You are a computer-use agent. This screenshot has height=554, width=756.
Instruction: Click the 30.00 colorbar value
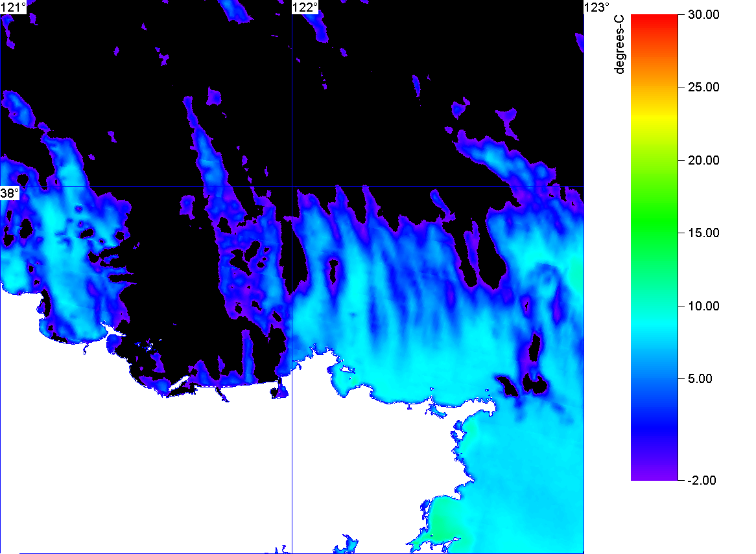pos(703,14)
